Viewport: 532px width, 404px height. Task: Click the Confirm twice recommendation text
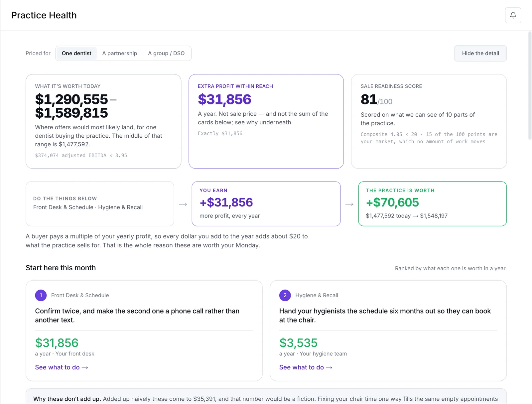pos(137,316)
